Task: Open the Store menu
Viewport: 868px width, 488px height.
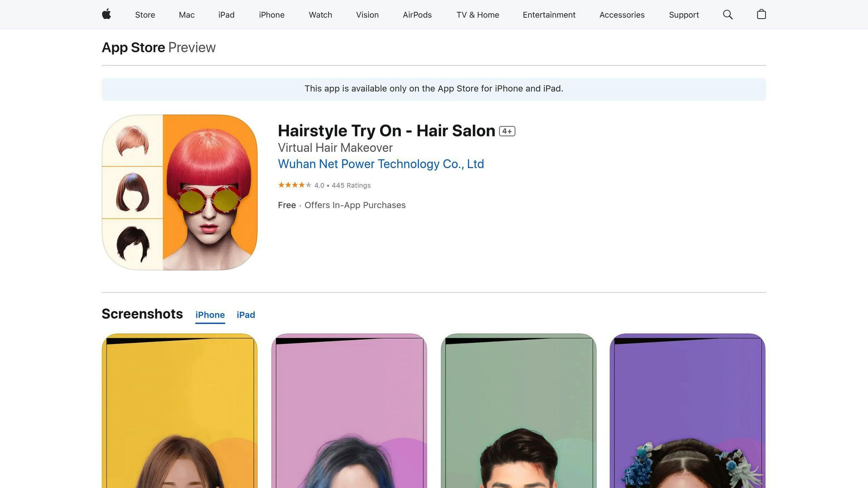Action: 145,15
